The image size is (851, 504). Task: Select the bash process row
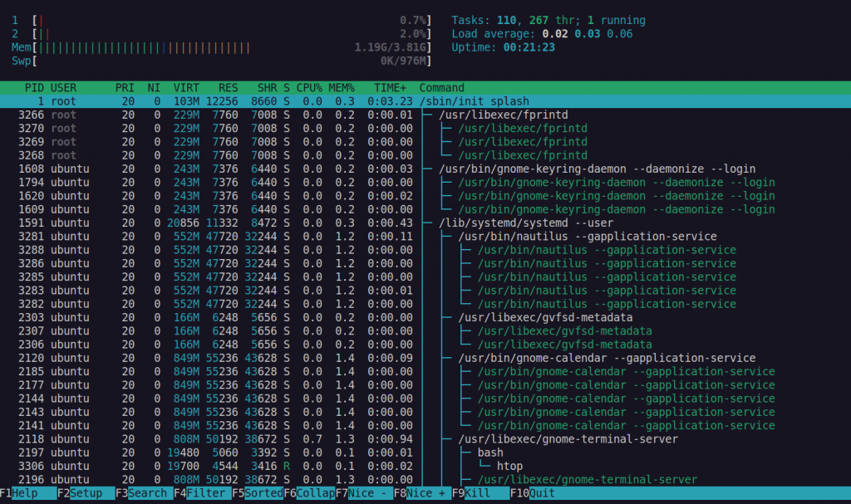coord(425,453)
